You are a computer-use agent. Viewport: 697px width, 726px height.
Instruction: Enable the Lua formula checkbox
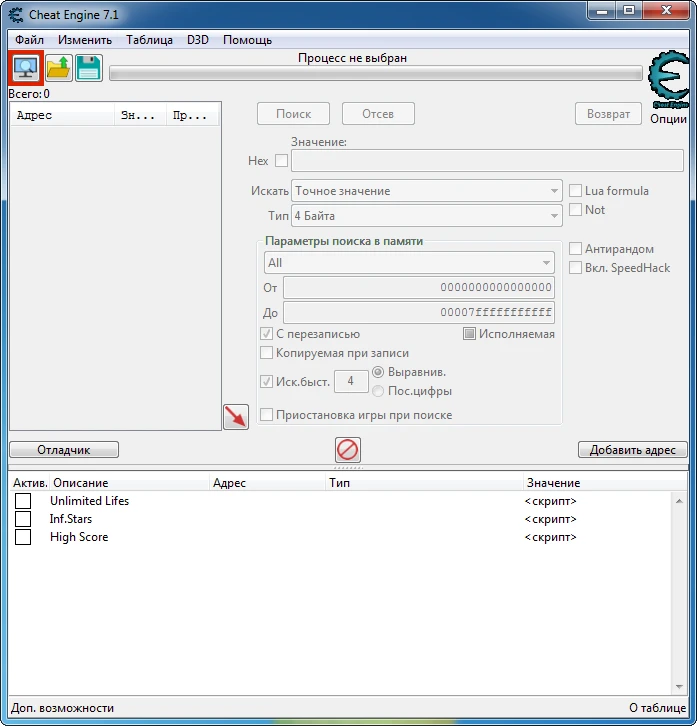575,191
